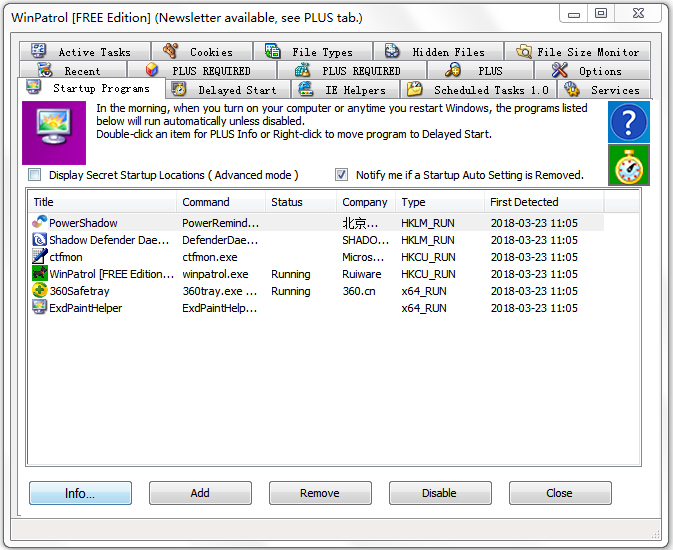This screenshot has width=673, height=550.
Task: Minimize the WinPatrol window
Action: 574,14
